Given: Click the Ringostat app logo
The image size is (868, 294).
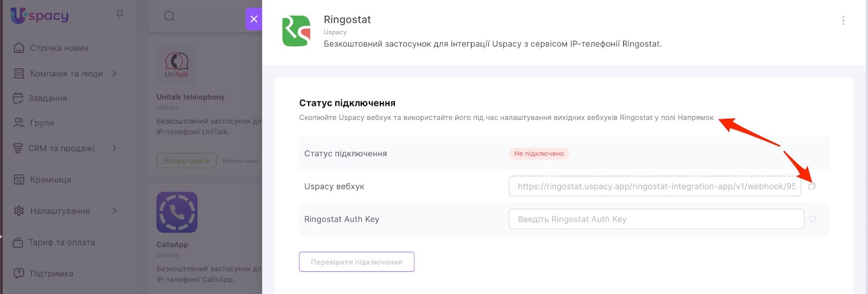Looking at the screenshot, I should (x=296, y=31).
